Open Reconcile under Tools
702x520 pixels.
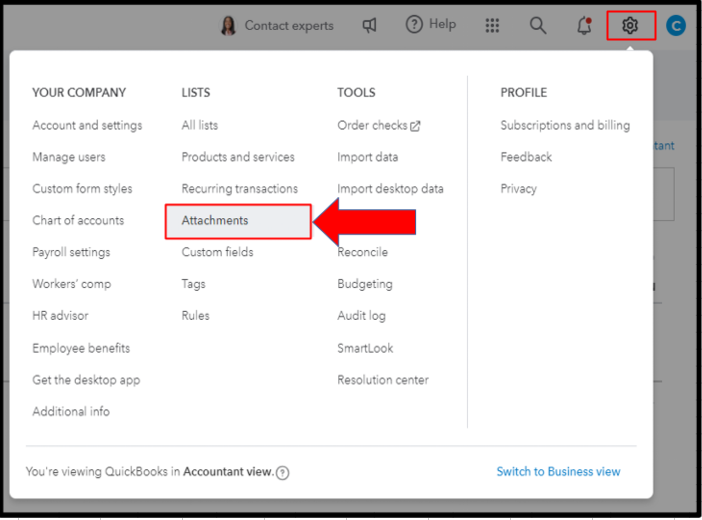pyautogui.click(x=362, y=252)
